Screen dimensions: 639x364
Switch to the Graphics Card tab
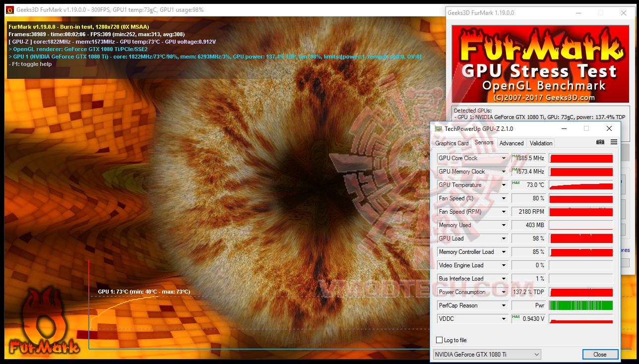pyautogui.click(x=452, y=143)
